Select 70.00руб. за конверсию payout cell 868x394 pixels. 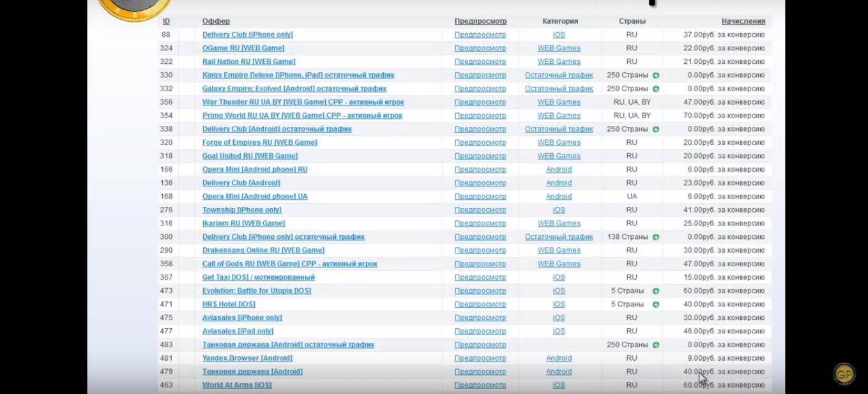pyautogui.click(x=724, y=116)
